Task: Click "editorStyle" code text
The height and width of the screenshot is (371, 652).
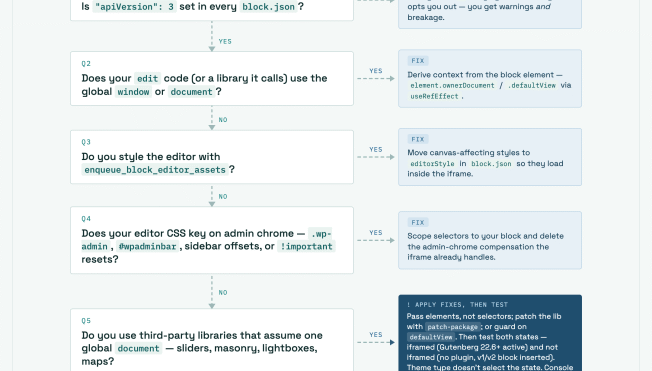Action: pos(432,164)
